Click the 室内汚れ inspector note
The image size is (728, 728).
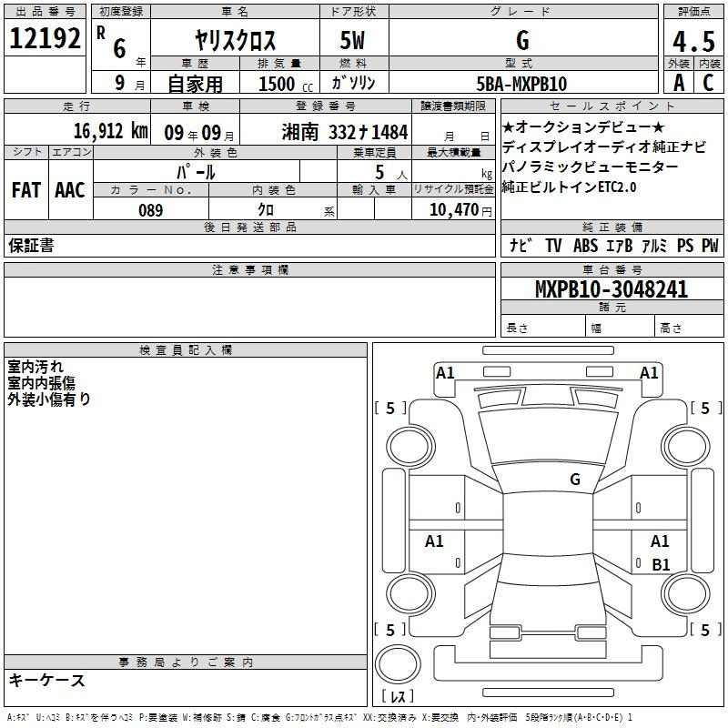tap(35, 367)
